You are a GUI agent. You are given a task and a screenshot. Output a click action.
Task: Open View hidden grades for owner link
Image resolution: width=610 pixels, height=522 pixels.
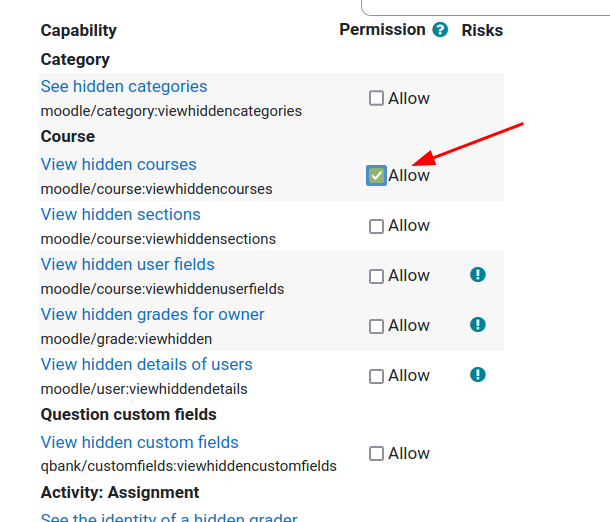point(152,314)
